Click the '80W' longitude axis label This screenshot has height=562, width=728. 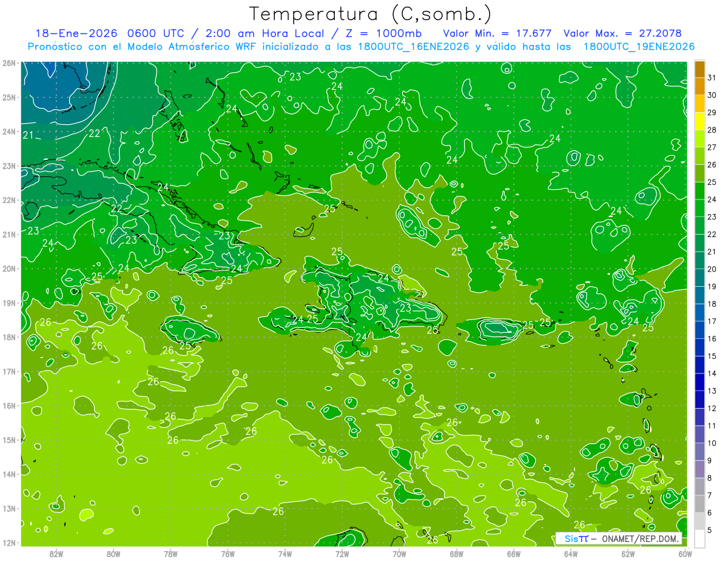click(x=113, y=554)
